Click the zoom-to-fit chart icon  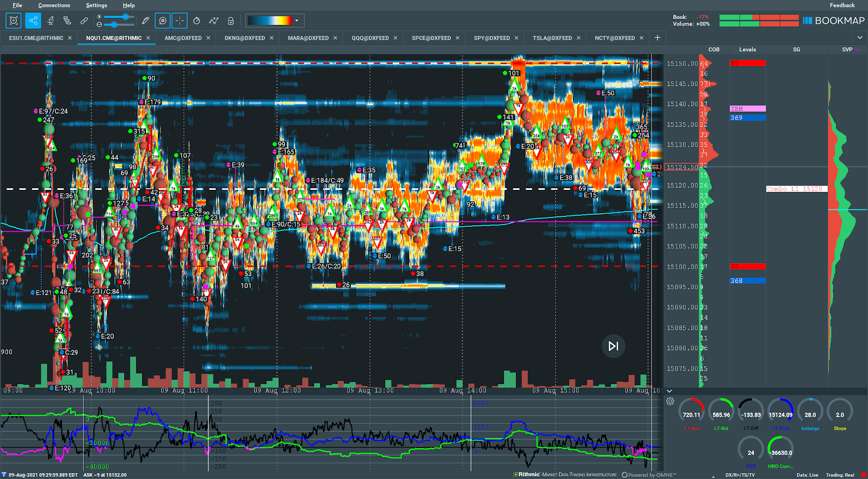[x=14, y=21]
